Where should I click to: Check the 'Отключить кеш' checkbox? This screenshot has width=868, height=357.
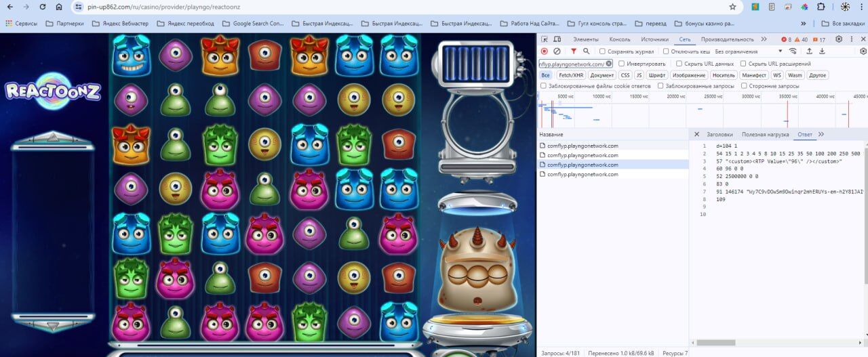tap(666, 51)
